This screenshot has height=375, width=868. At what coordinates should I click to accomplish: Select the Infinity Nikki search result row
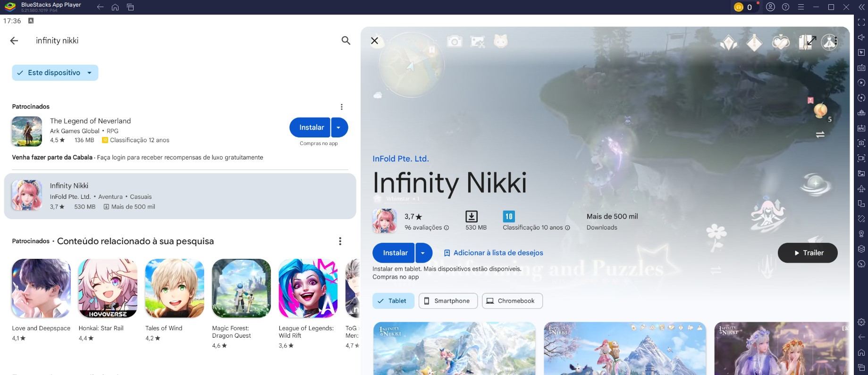click(180, 196)
